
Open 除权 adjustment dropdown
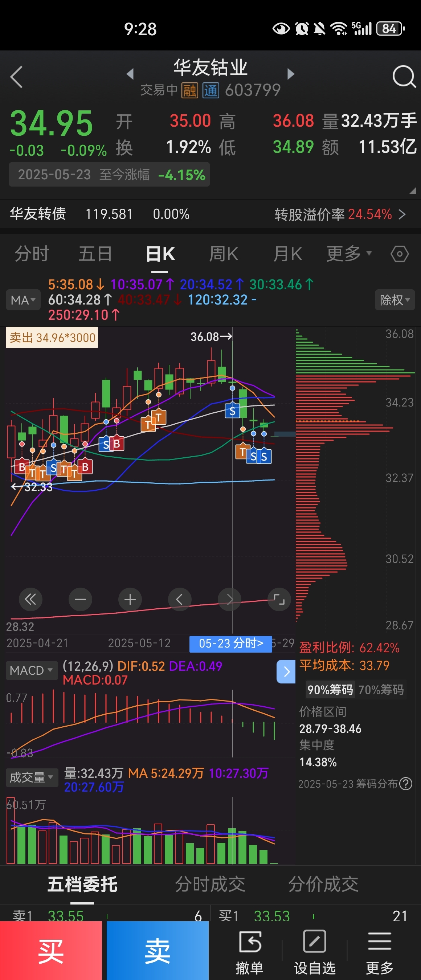point(395,300)
